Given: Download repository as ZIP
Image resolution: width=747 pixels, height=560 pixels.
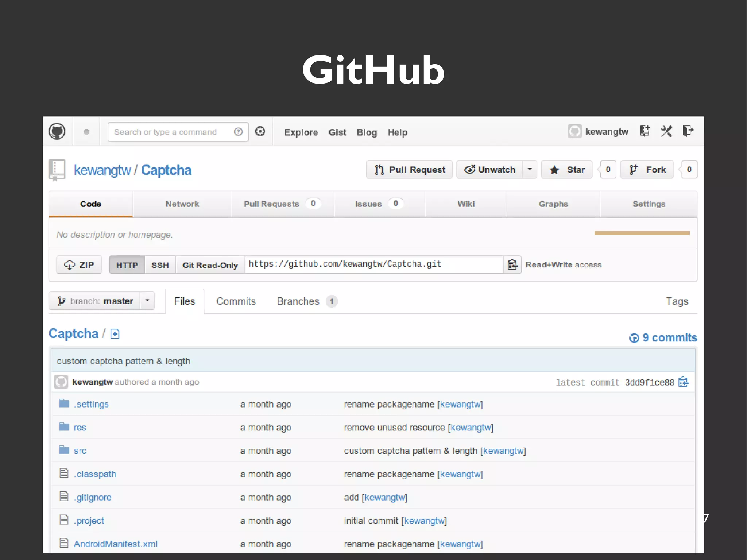Looking at the screenshot, I should point(79,265).
